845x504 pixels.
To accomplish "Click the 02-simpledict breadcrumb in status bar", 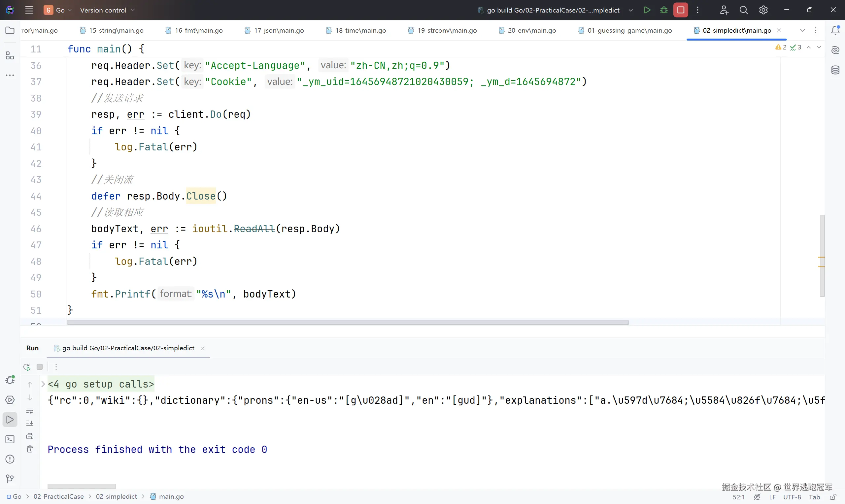I will [x=116, y=496].
